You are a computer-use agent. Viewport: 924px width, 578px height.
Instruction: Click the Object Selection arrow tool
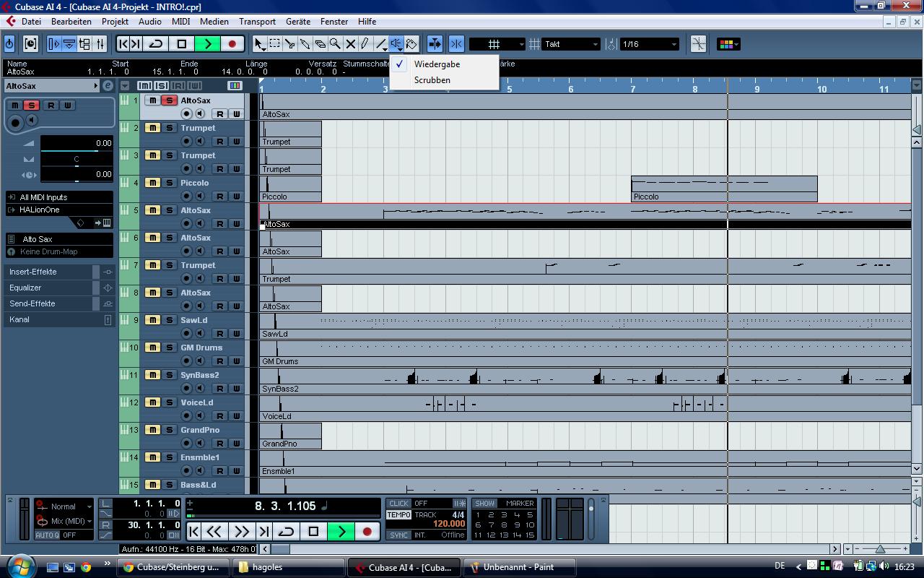[x=259, y=44]
